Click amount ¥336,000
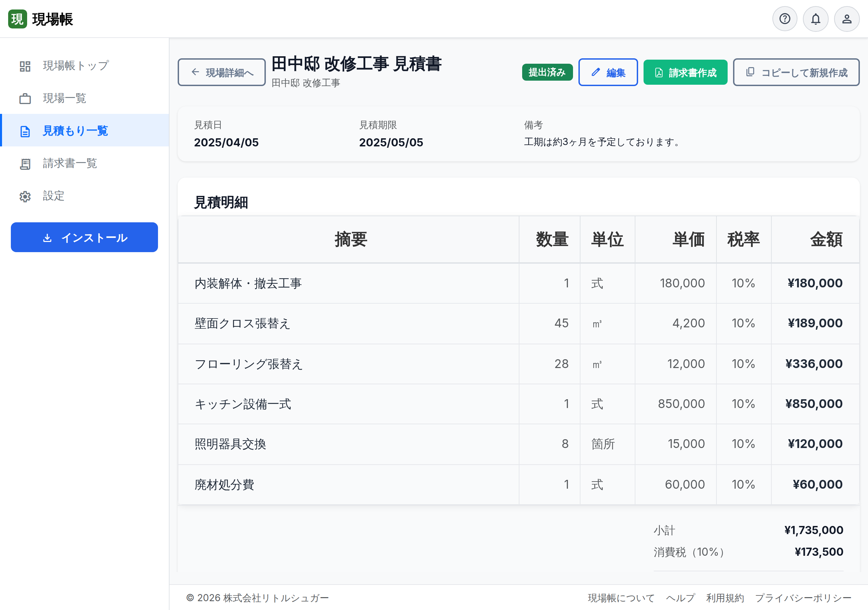This screenshot has width=868, height=610. click(x=814, y=364)
